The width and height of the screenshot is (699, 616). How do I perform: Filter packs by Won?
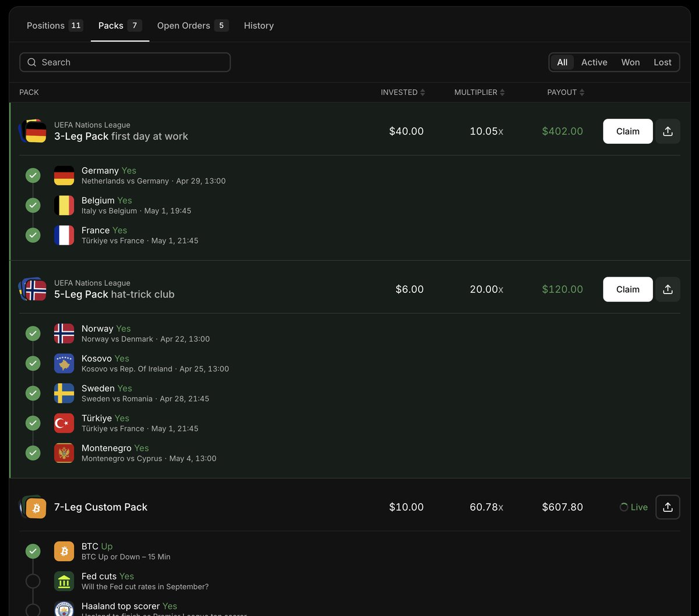pos(630,62)
